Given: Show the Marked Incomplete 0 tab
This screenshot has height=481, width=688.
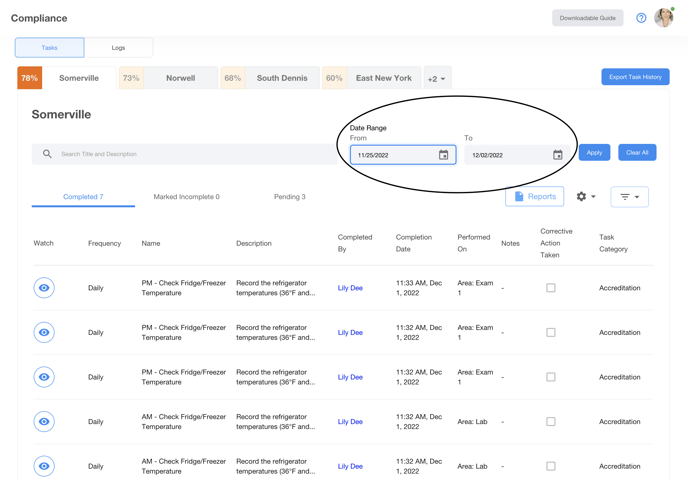Looking at the screenshot, I should 186,197.
